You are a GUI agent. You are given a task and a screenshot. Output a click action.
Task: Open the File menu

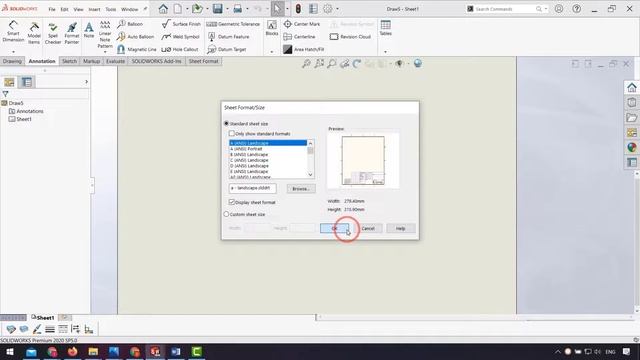[52, 9]
